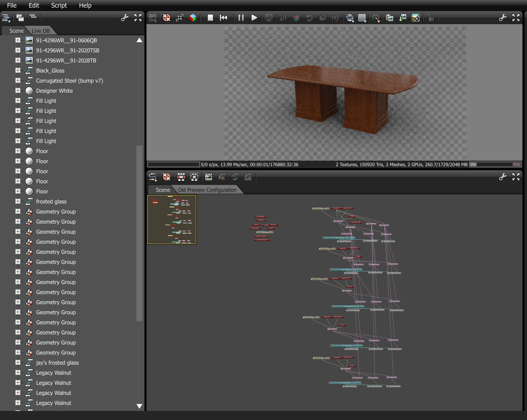
Task: Open the Help menu
Action: (85, 6)
